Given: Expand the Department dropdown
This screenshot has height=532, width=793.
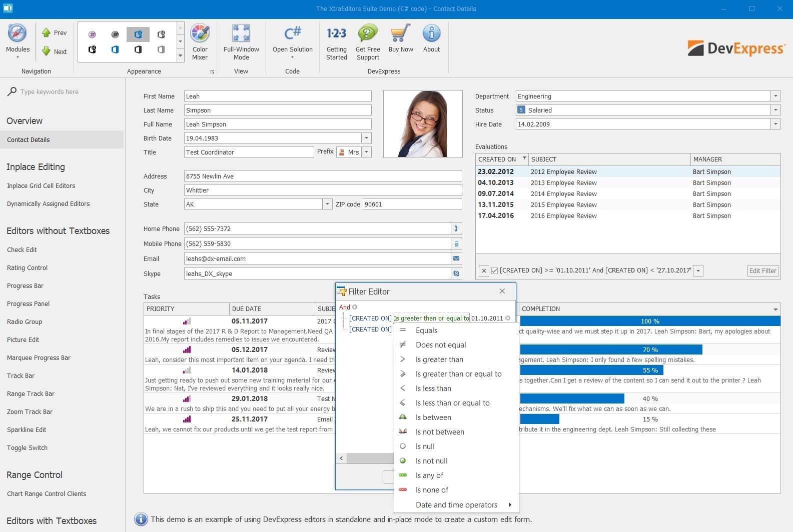Looking at the screenshot, I should pos(775,96).
